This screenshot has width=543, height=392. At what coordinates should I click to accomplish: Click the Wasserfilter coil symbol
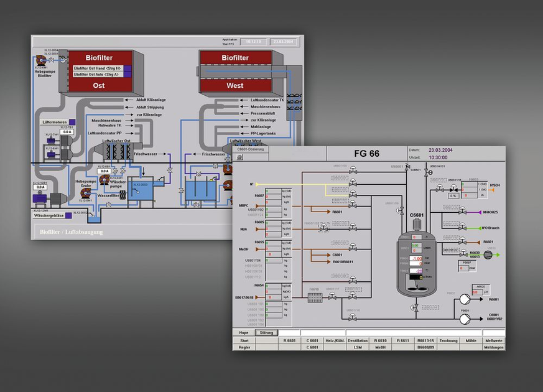[123, 195]
